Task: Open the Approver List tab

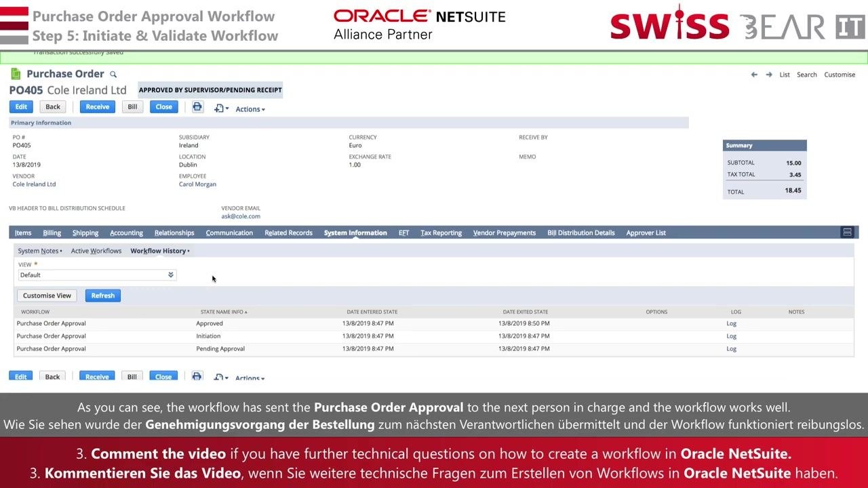Action: (646, 232)
